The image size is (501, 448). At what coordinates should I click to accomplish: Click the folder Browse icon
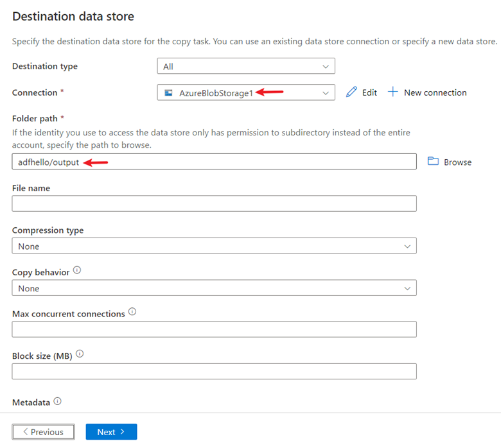433,162
